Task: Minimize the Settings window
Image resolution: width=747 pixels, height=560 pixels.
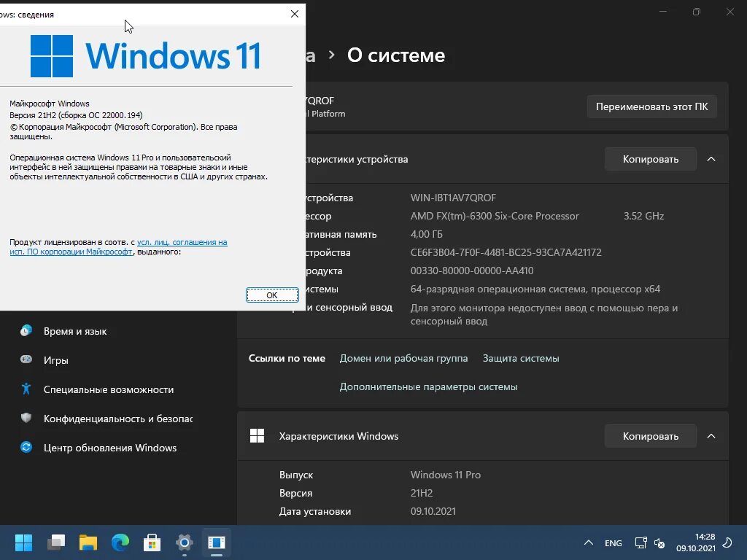Action: (662, 12)
